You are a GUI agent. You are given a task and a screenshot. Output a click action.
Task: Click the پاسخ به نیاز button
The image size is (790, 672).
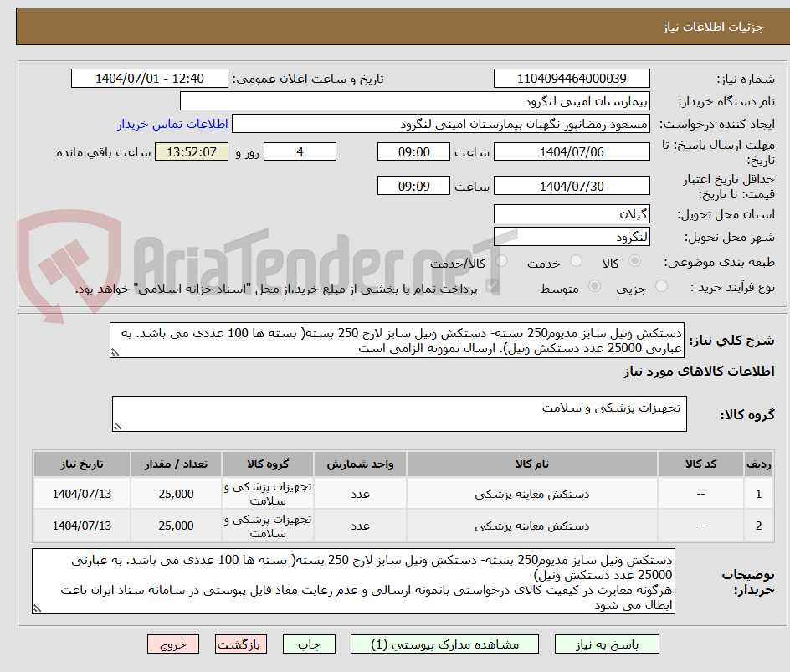click(x=607, y=644)
